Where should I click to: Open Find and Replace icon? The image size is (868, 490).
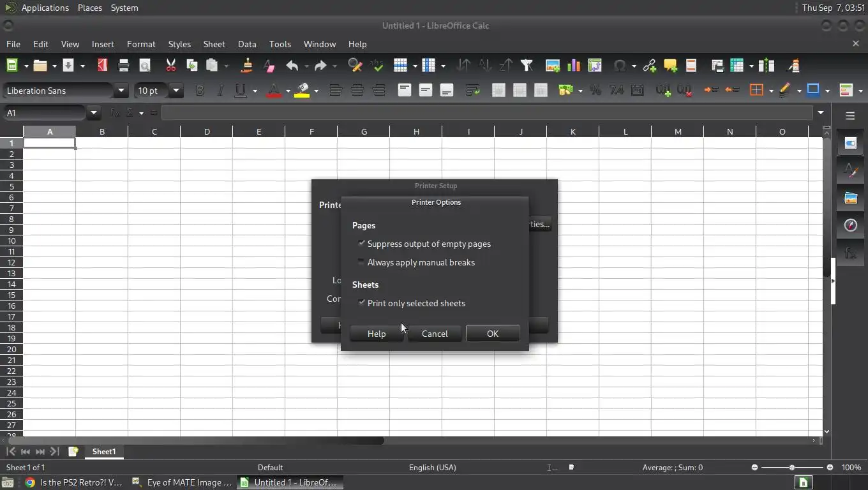[355, 65]
